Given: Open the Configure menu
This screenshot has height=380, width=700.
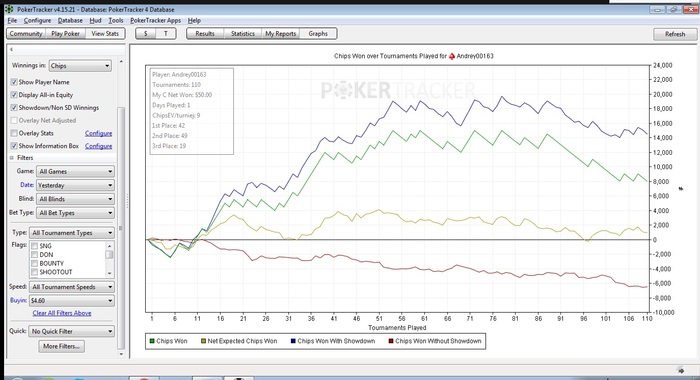Looking at the screenshot, I should (38, 21).
